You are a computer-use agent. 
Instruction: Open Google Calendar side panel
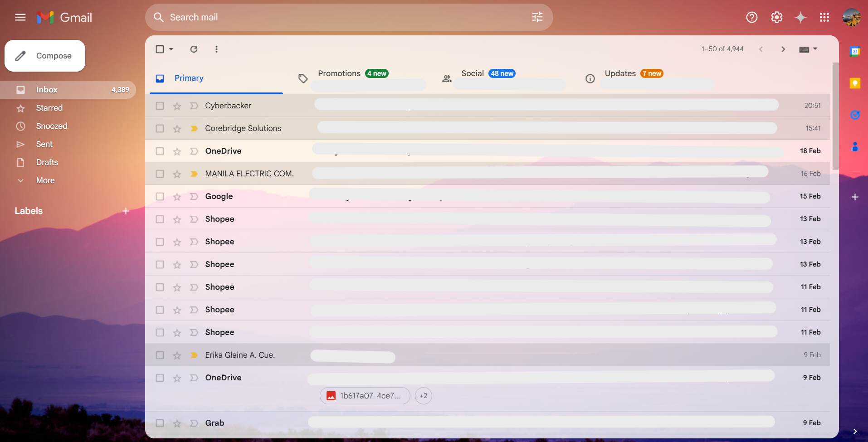pyautogui.click(x=855, y=51)
